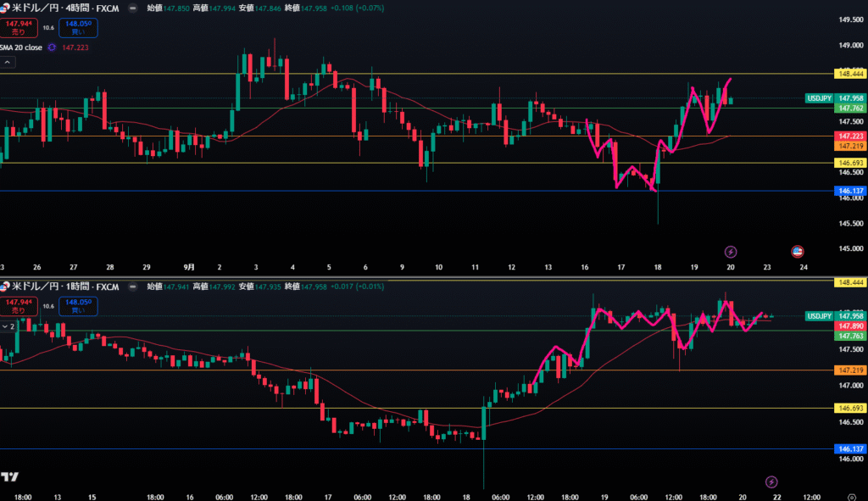Click the lightning bolt event icon in the 1-hour chart
The image size is (868, 501).
[771, 482]
